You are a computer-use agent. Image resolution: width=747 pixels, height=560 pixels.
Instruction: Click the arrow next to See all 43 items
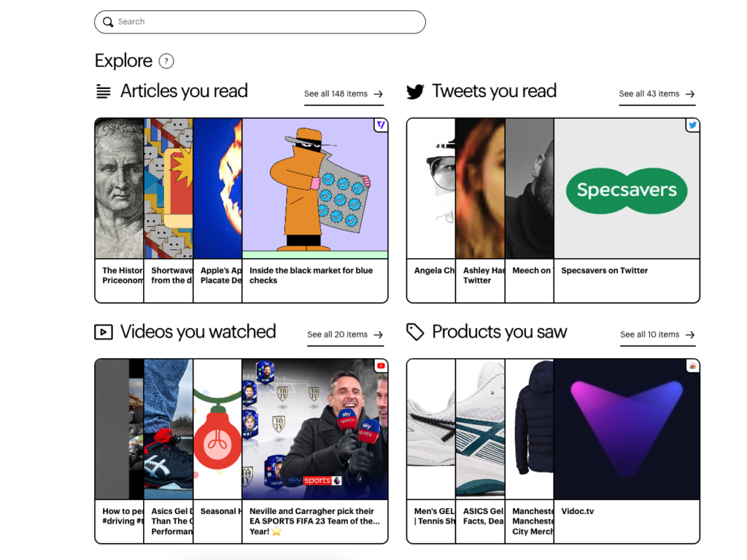pos(690,94)
